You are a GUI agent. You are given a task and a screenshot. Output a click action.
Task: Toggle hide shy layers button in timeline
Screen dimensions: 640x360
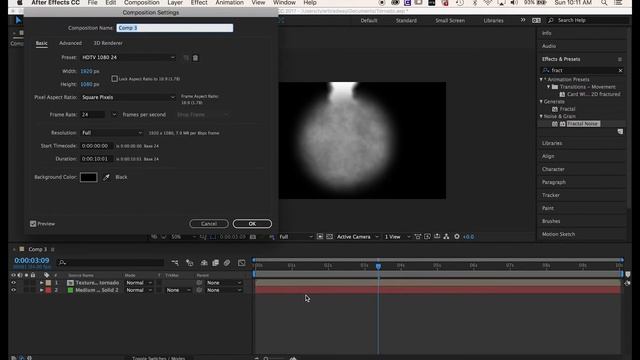click(204, 263)
